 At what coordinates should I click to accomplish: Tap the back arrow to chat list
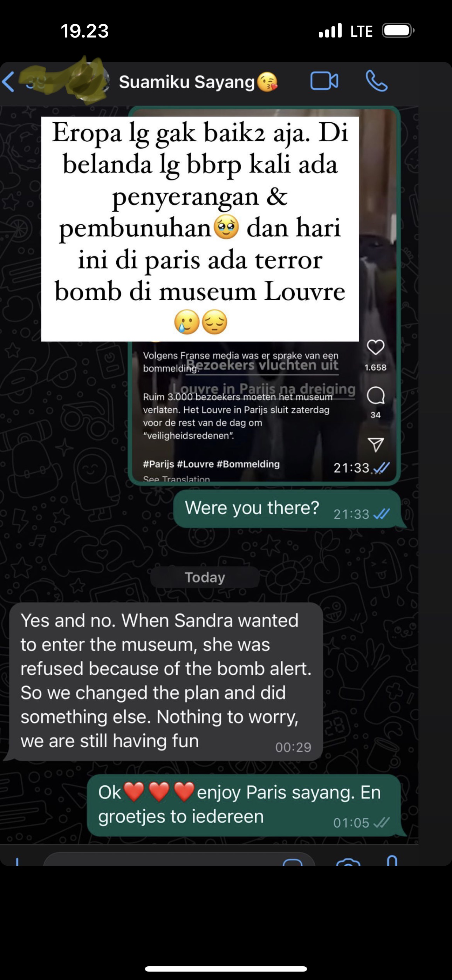pyautogui.click(x=8, y=82)
